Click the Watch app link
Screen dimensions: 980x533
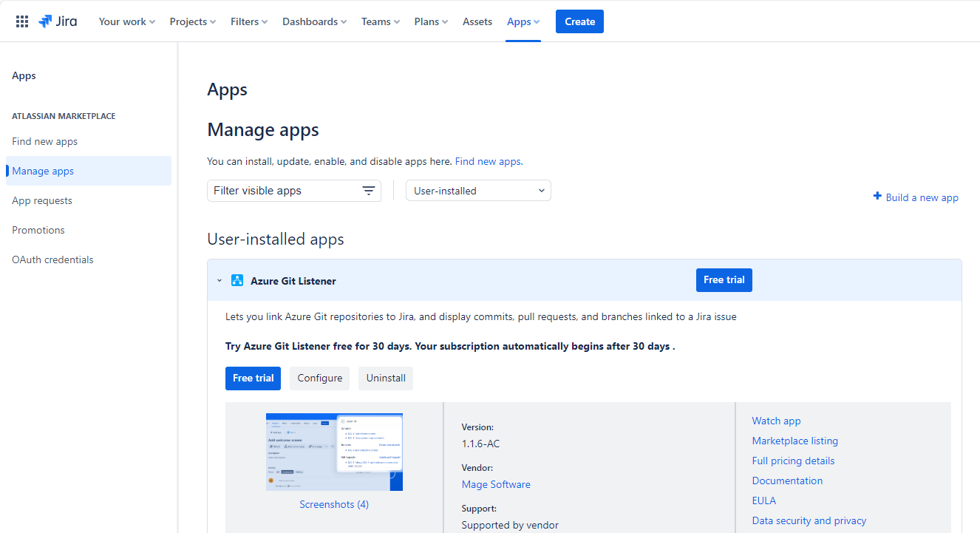[776, 421]
